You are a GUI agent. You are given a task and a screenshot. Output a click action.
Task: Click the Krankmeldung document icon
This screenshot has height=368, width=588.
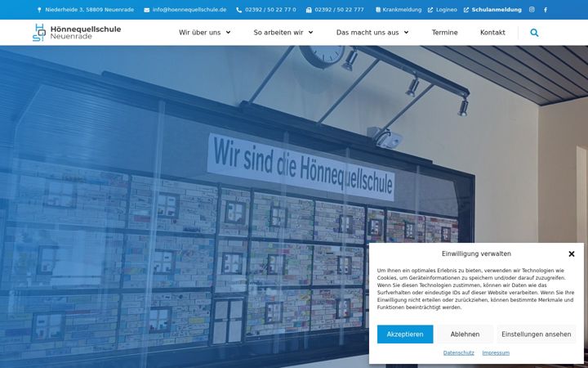pos(378,10)
